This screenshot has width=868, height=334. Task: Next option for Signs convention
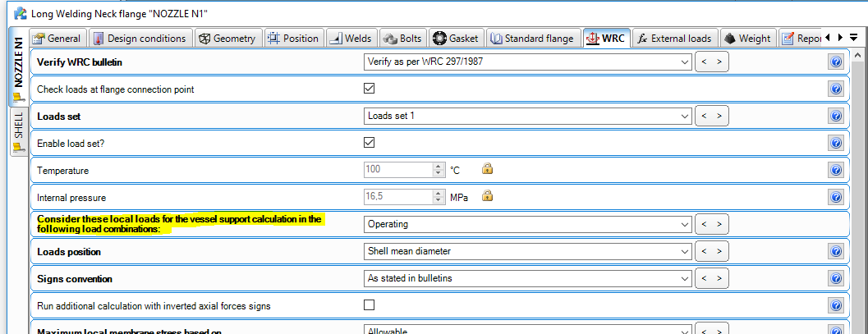click(719, 278)
